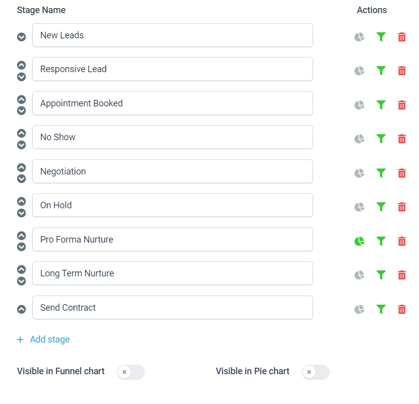The height and width of the screenshot is (404, 419).
Task: Click the green pie chart icon for Pro Forma Nurture
Action: point(359,241)
